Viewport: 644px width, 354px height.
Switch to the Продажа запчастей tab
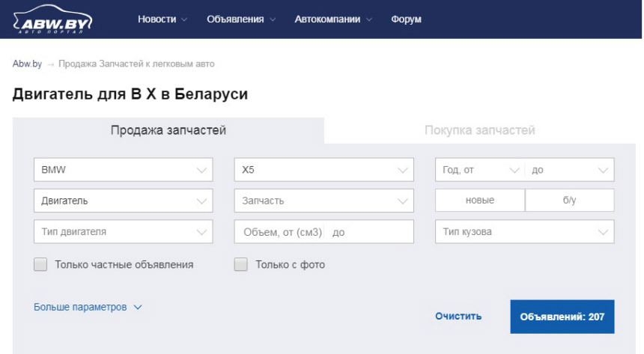[168, 130]
